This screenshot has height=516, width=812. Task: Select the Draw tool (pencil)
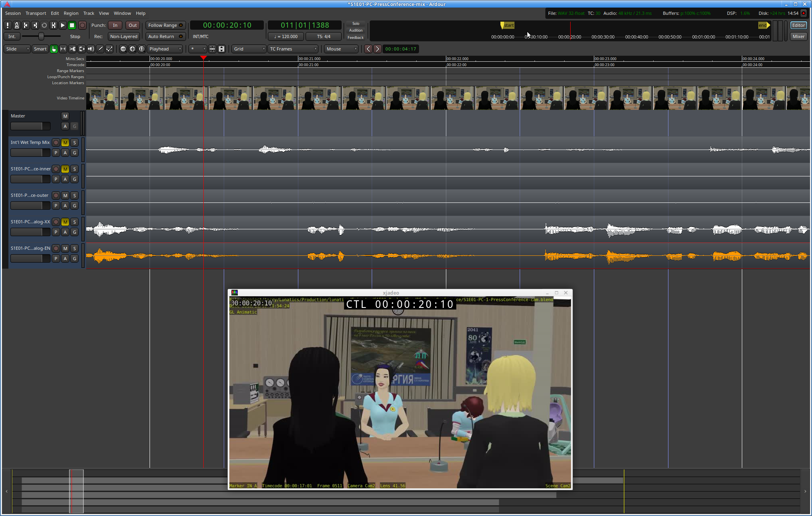100,49
